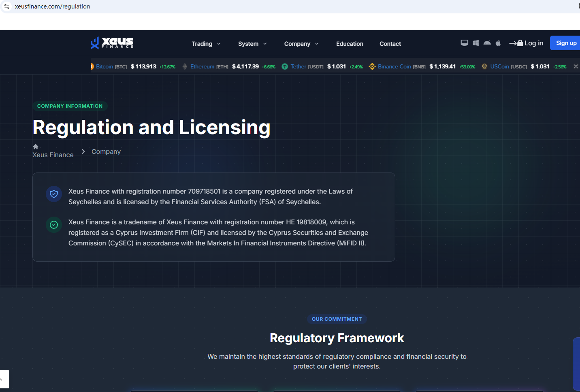Click the Tether coin icon
Screen dimensions: 580x392
[x=285, y=66]
